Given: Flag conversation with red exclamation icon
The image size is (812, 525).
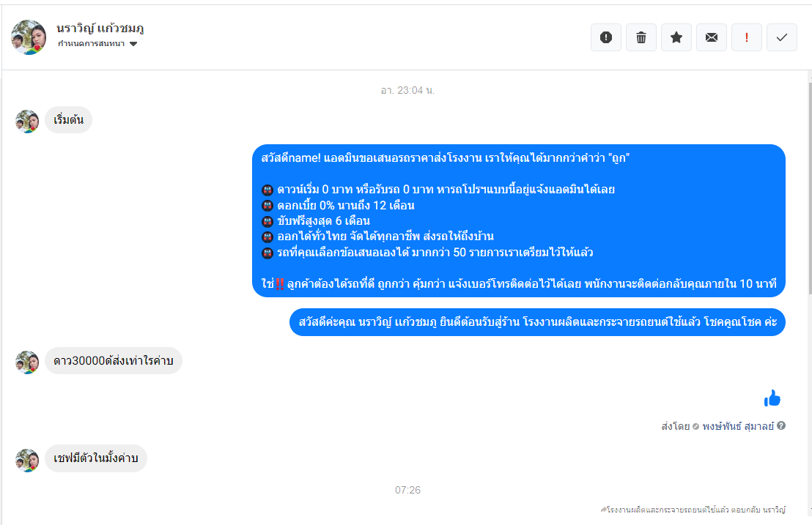Looking at the screenshot, I should pos(747,37).
